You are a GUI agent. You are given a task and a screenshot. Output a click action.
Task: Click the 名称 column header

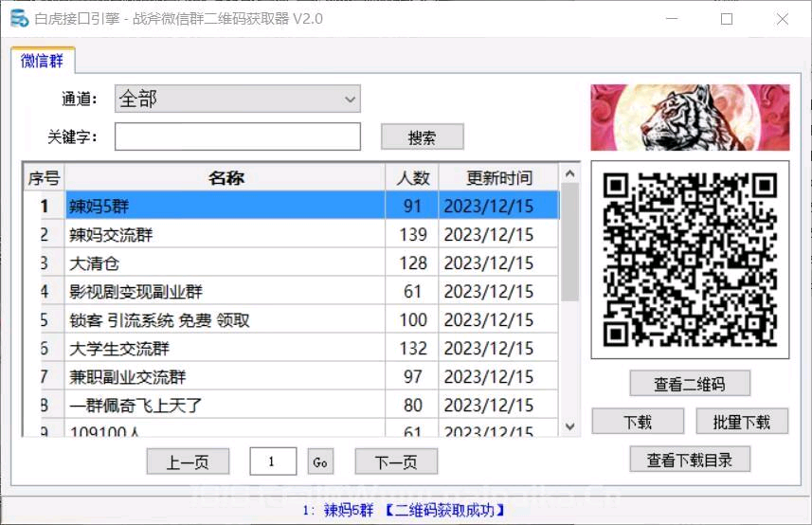tap(226, 177)
